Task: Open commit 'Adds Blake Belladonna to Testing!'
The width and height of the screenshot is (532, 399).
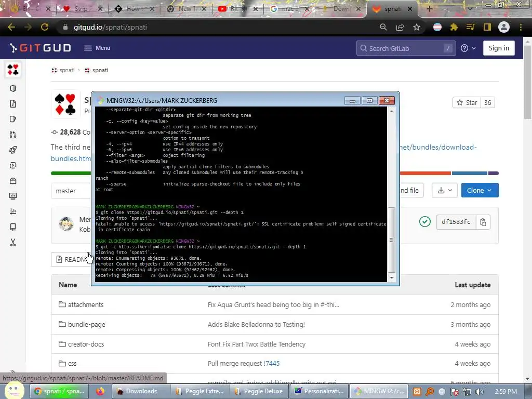Action: click(256, 324)
